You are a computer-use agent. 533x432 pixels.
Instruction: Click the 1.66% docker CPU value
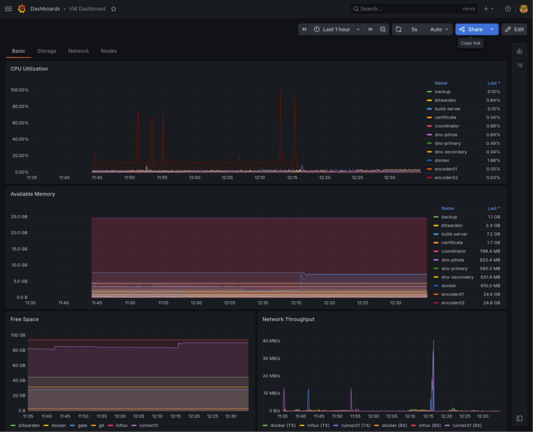tap(494, 160)
